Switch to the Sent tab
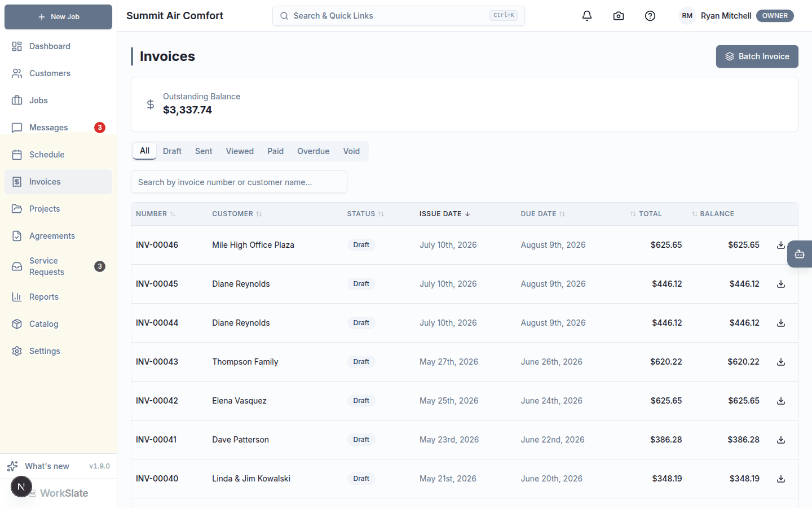812x508 pixels. click(x=204, y=151)
